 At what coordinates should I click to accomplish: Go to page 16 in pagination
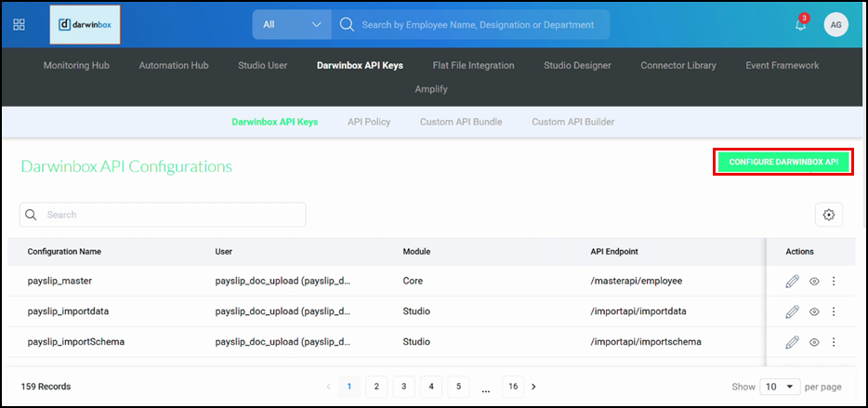point(513,386)
